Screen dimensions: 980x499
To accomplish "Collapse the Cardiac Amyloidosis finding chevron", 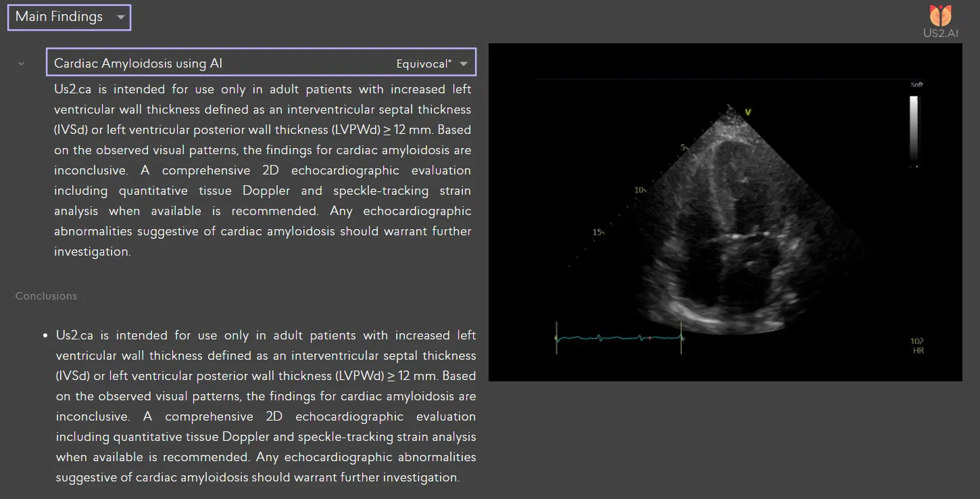I will pos(21,64).
